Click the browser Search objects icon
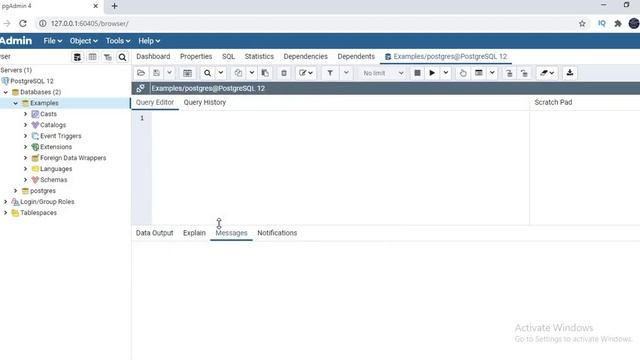The width and height of the screenshot is (640, 360). pos(122,57)
